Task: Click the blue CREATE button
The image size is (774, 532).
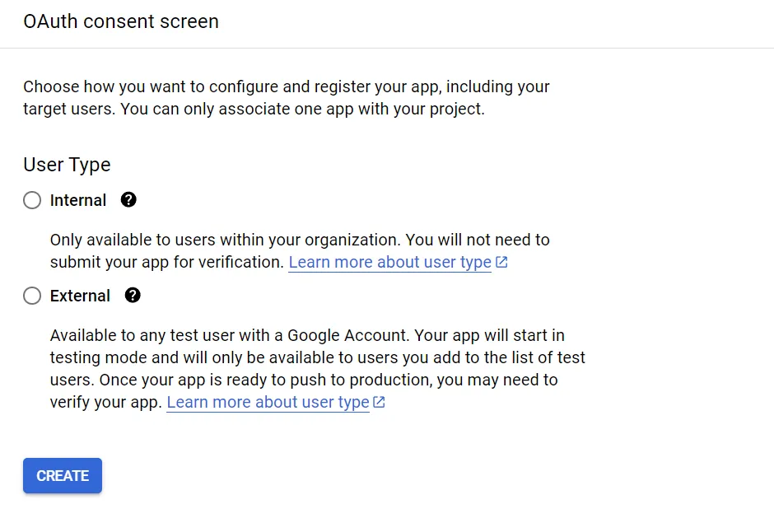Action: click(63, 476)
